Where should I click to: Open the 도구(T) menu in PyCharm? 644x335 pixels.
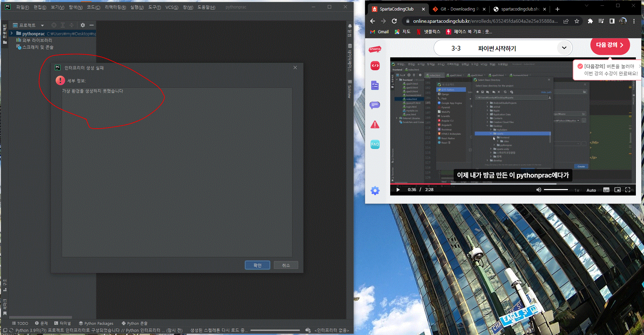click(x=154, y=7)
